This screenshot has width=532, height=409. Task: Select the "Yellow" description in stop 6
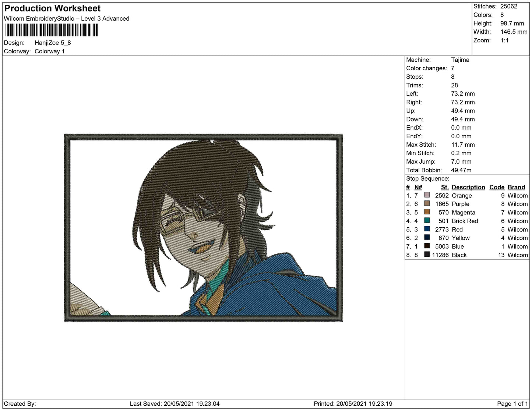(x=461, y=238)
